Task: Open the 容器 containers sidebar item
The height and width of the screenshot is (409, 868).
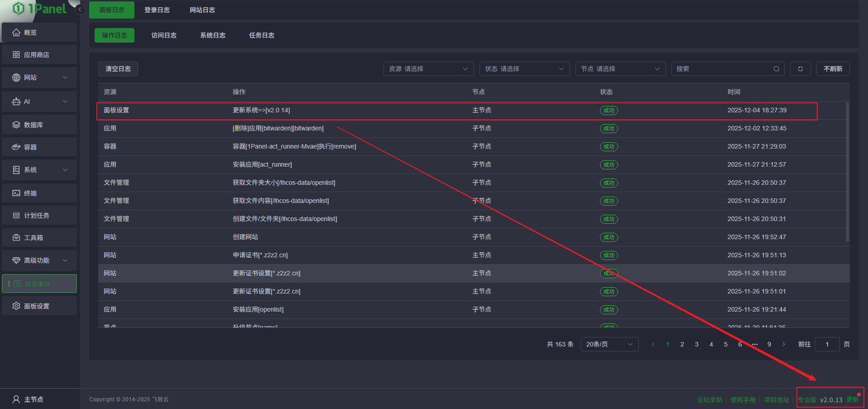Action: [x=39, y=147]
